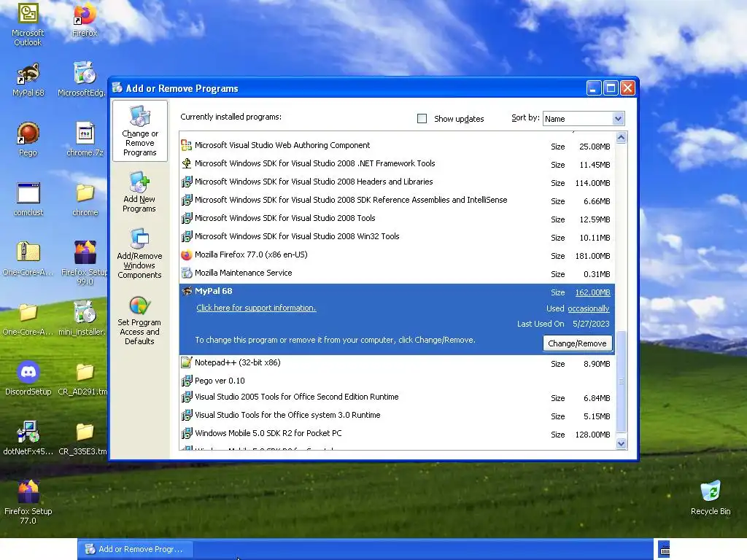The image size is (747, 560).
Task: Select the .NET Framework Tools SDK entry icon
Action: point(186,163)
